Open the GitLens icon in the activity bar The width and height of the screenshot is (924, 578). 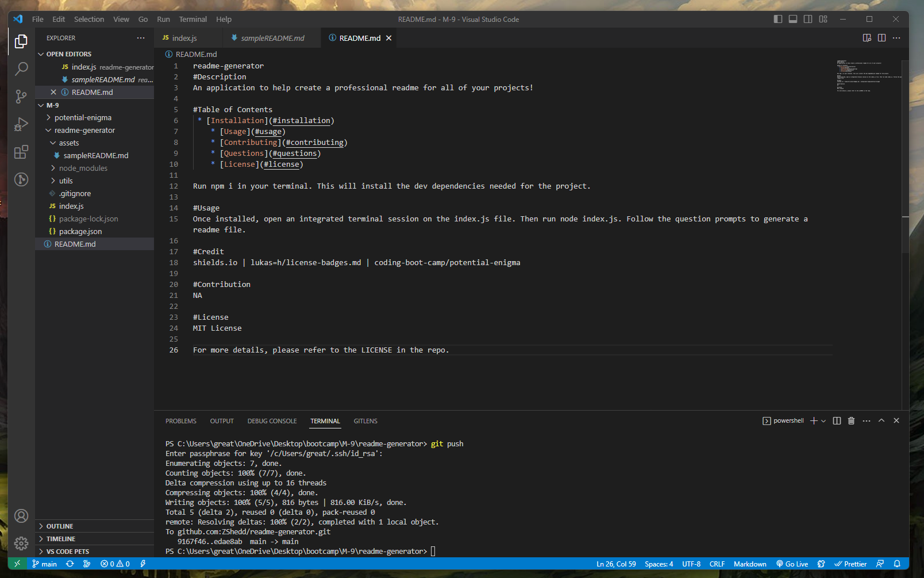21,179
